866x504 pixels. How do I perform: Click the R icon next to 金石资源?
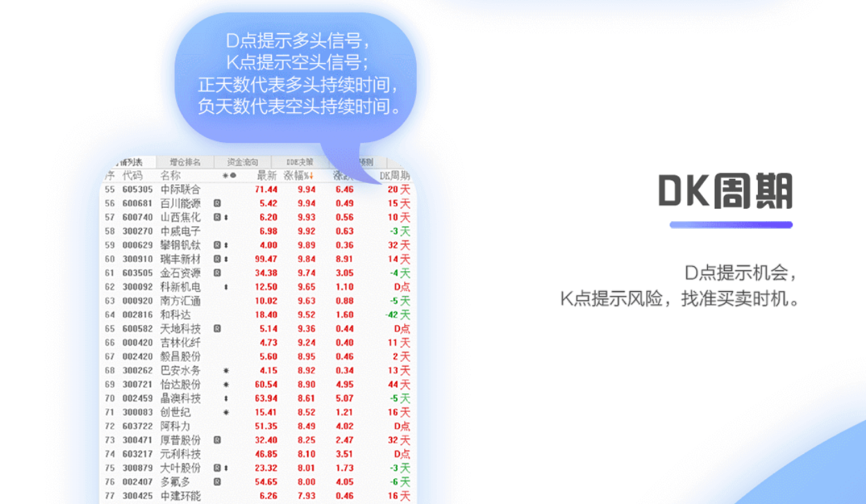coord(217,273)
